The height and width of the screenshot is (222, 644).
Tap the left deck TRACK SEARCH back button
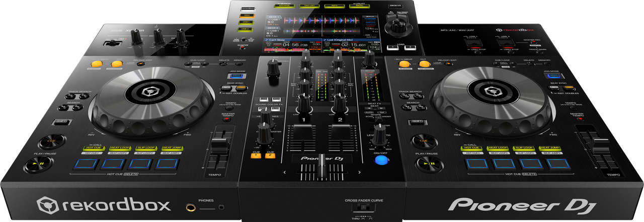point(70,96)
